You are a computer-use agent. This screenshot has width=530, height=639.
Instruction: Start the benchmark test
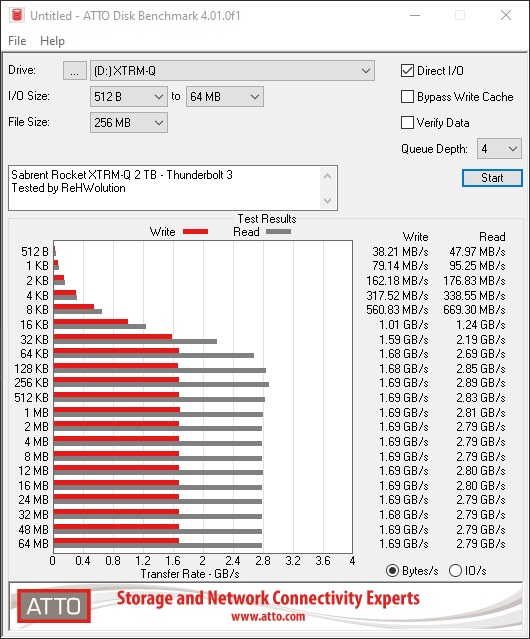[492, 178]
